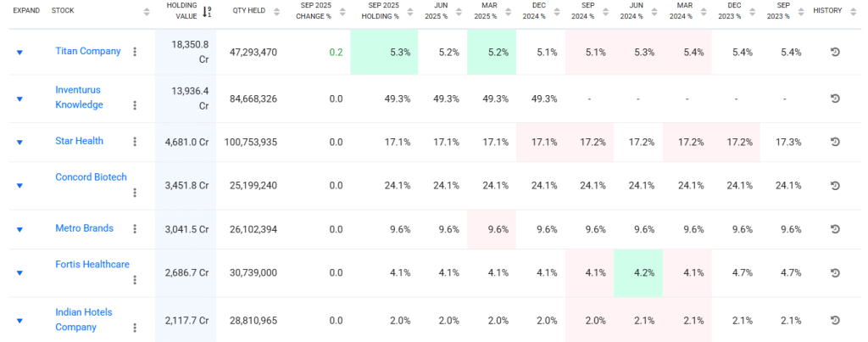This screenshot has height=342, width=868.
Task: Open the Titan Company stock link
Action: [x=88, y=51]
